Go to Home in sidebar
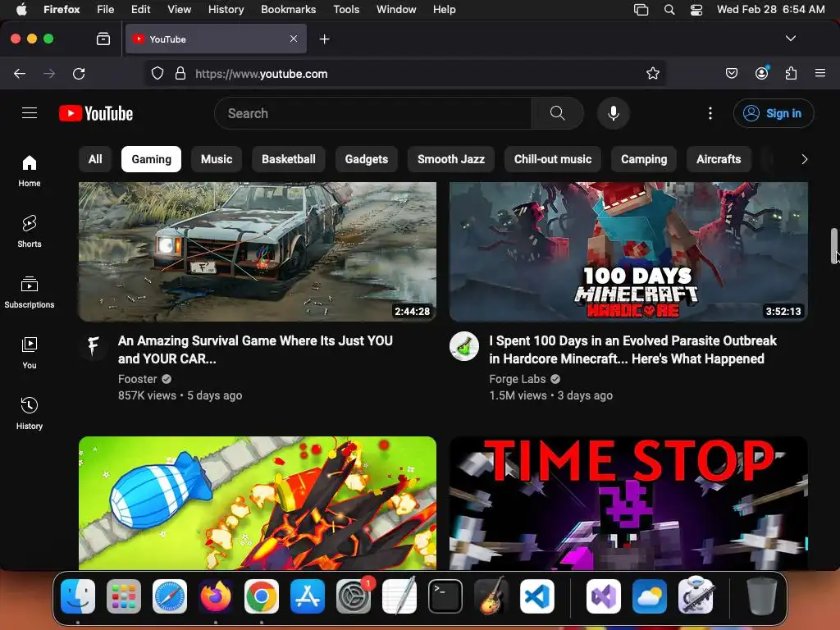This screenshot has height=630, width=840. pos(30,171)
